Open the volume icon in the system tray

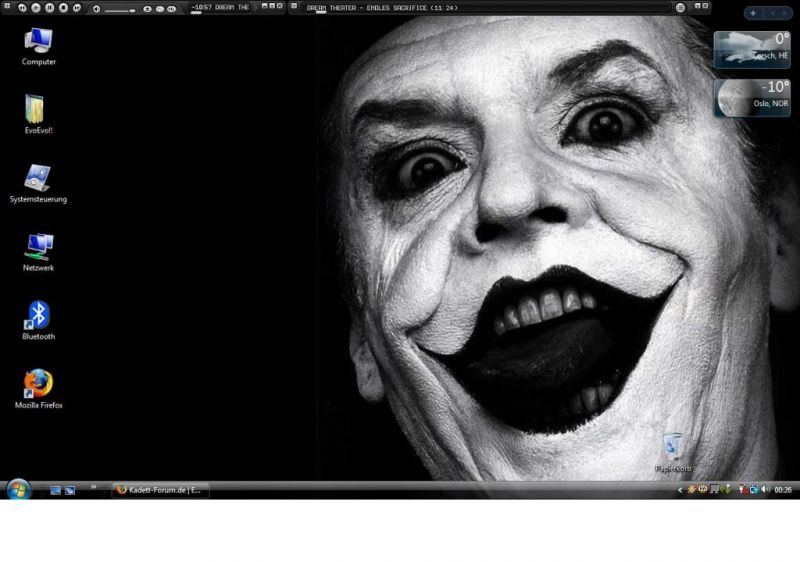(765, 490)
